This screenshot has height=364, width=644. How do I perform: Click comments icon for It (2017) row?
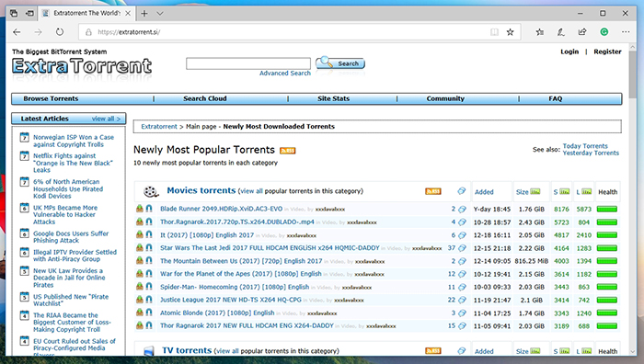tap(462, 235)
